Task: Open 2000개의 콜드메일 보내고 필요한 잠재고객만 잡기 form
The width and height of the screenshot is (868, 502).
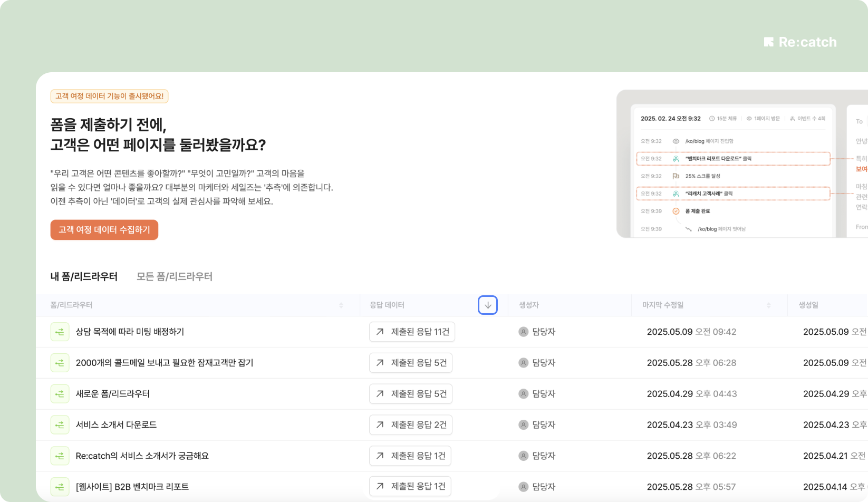Action: (x=165, y=363)
